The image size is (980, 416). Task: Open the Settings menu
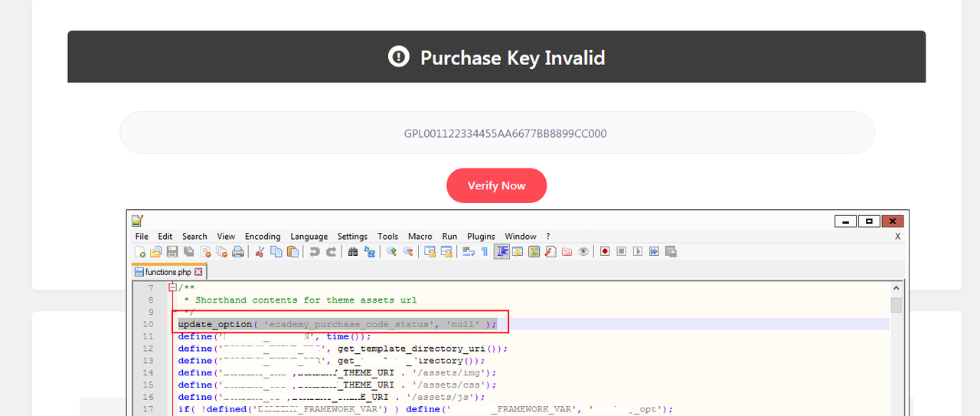point(352,236)
